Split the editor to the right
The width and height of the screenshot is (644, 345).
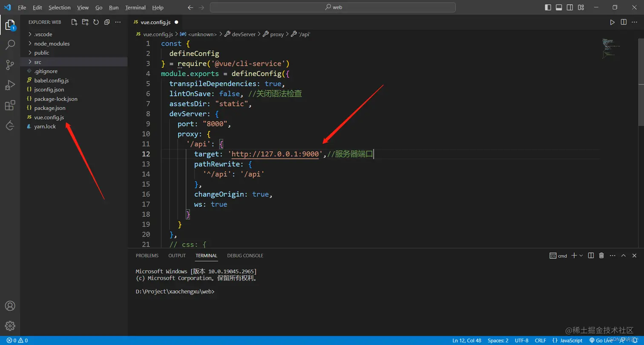(x=624, y=22)
